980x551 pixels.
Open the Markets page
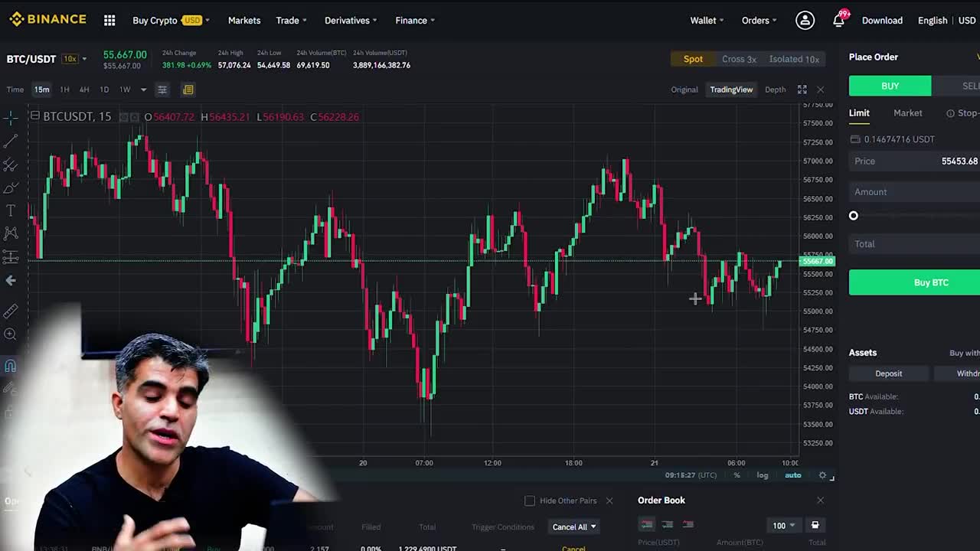[244, 21]
